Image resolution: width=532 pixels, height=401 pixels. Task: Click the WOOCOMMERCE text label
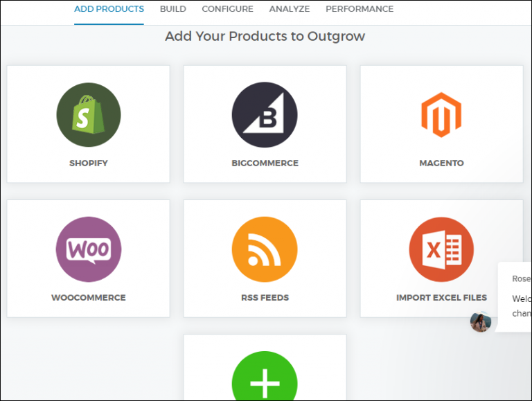pyautogui.click(x=88, y=298)
